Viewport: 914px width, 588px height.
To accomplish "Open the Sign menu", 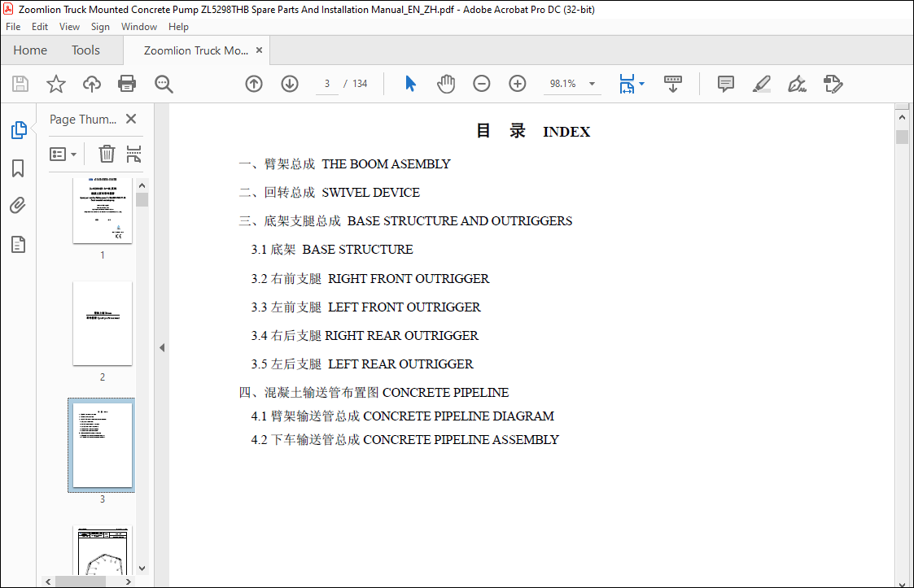I will click(100, 27).
